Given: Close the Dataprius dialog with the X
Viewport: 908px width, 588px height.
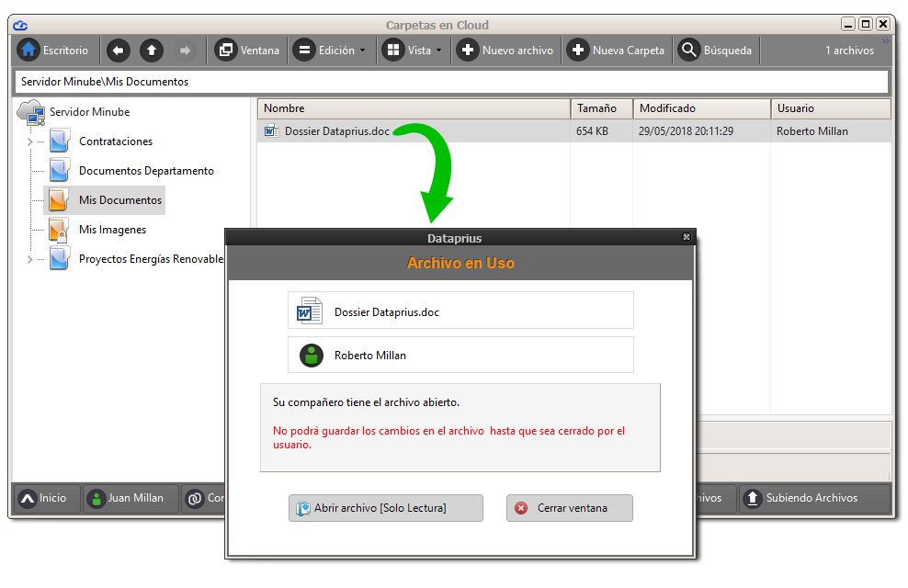Looking at the screenshot, I should pos(687,237).
